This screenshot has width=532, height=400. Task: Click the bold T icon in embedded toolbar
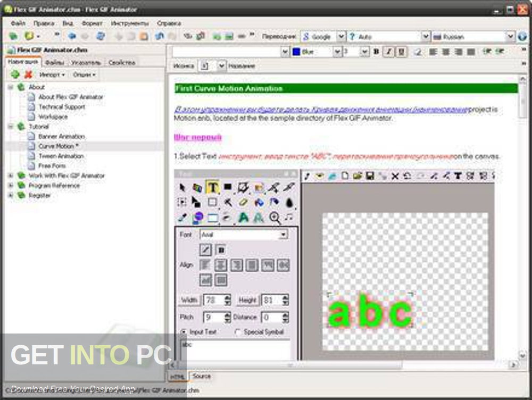pyautogui.click(x=458, y=176)
